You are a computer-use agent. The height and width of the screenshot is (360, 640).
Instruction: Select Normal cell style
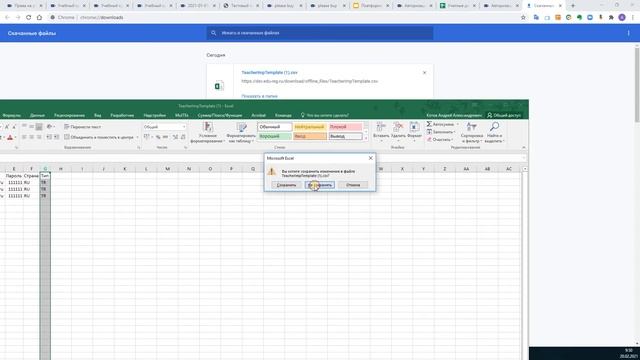(x=275, y=127)
